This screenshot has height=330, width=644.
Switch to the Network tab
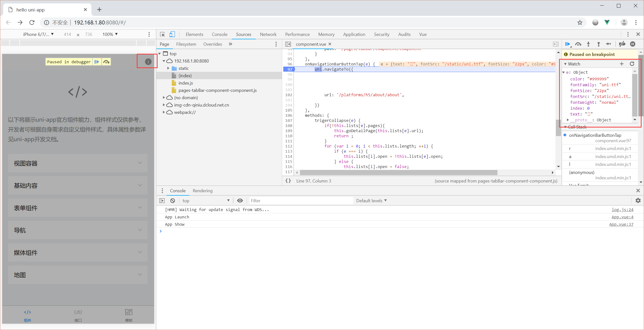coord(268,34)
